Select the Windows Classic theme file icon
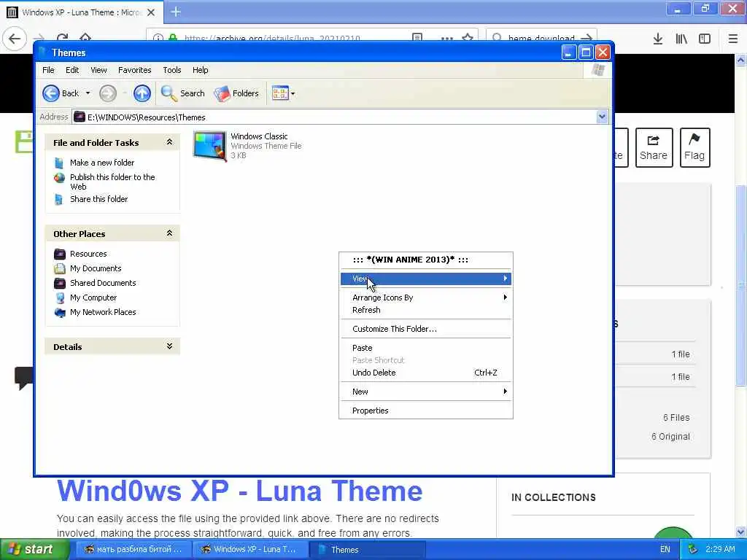The height and width of the screenshot is (560, 747). click(x=209, y=146)
